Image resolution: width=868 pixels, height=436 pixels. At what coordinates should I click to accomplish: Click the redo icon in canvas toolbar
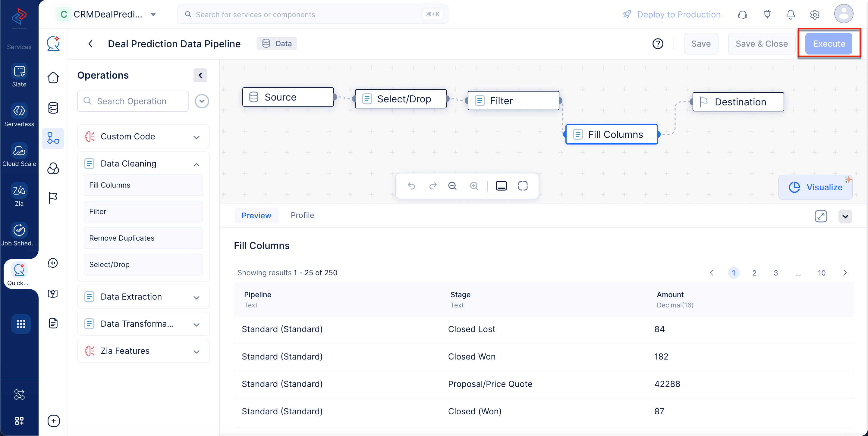[433, 186]
